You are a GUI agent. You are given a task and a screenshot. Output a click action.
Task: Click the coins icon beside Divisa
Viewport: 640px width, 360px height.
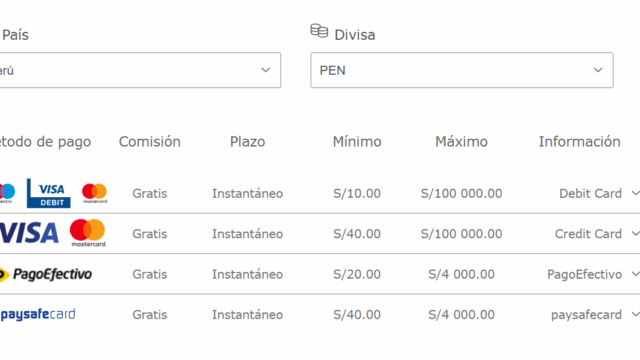[x=319, y=31]
